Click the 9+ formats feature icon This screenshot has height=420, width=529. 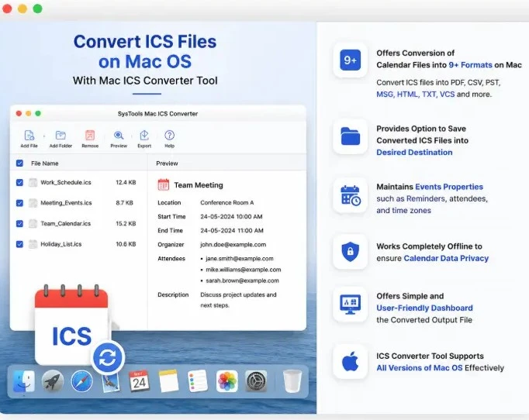point(350,60)
